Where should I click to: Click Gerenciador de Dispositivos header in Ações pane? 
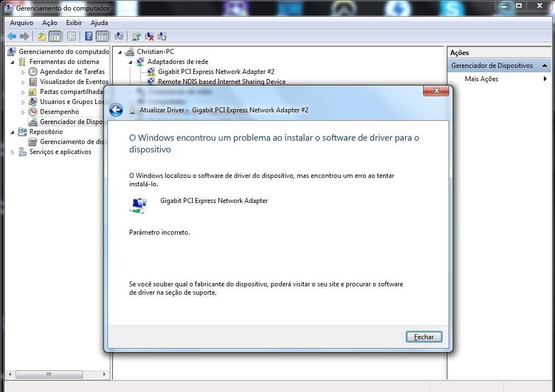coord(500,66)
